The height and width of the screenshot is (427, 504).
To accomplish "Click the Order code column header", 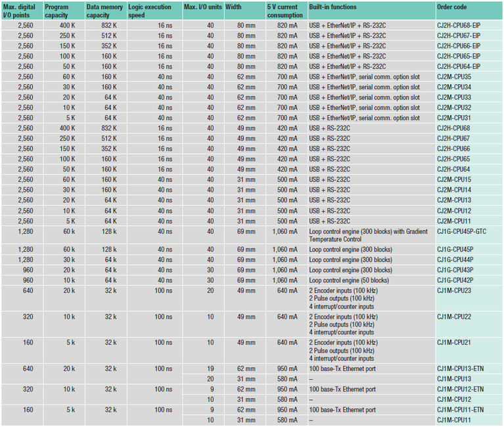I will [453, 7].
